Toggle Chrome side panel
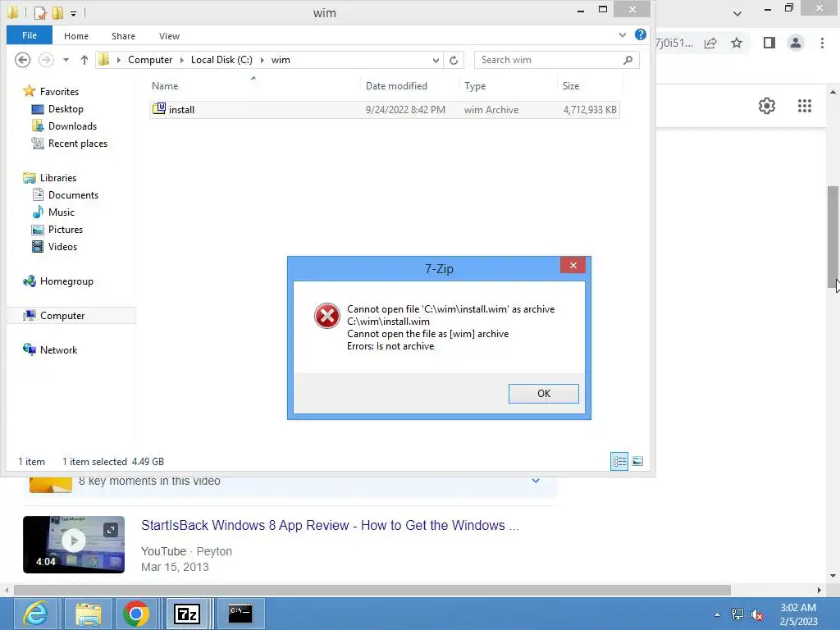840x630 pixels. 769,43
